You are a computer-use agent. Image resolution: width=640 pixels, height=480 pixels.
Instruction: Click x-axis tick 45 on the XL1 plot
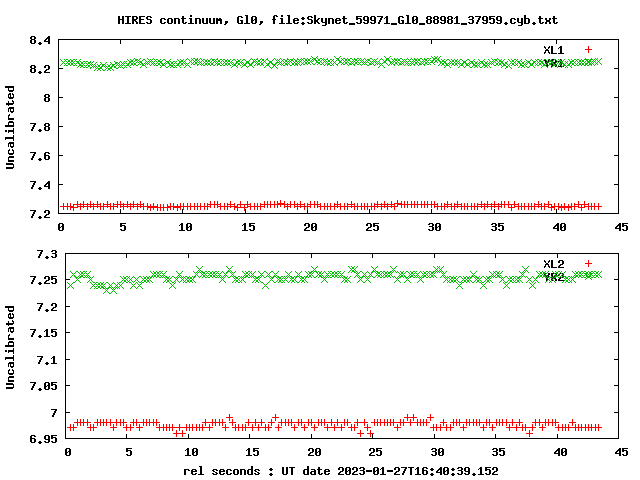pos(621,227)
